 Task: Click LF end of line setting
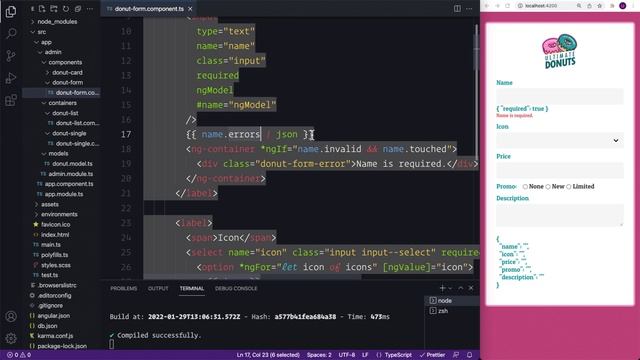(365, 355)
